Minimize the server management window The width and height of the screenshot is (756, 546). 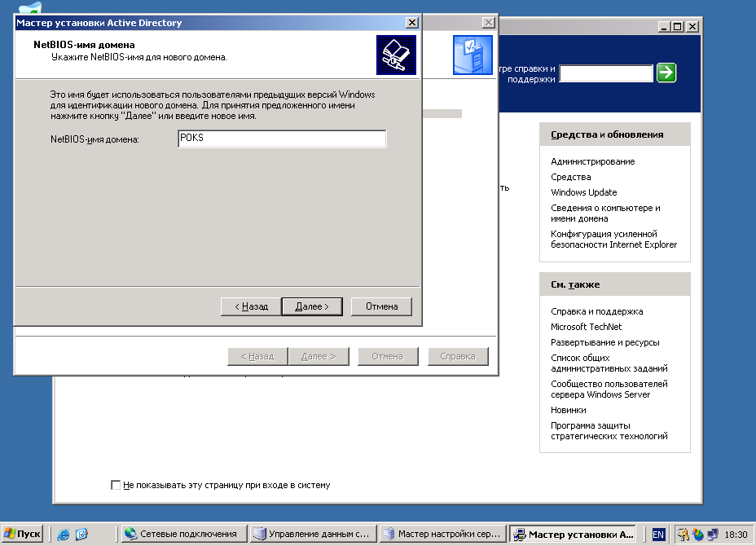[x=665, y=27]
